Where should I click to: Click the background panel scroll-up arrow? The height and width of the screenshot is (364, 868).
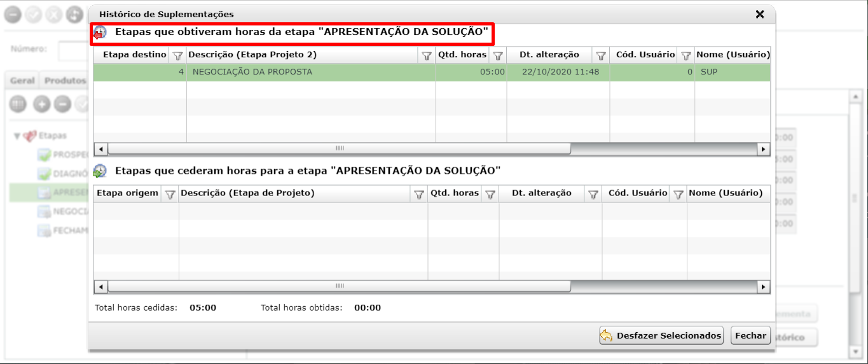[x=855, y=97]
